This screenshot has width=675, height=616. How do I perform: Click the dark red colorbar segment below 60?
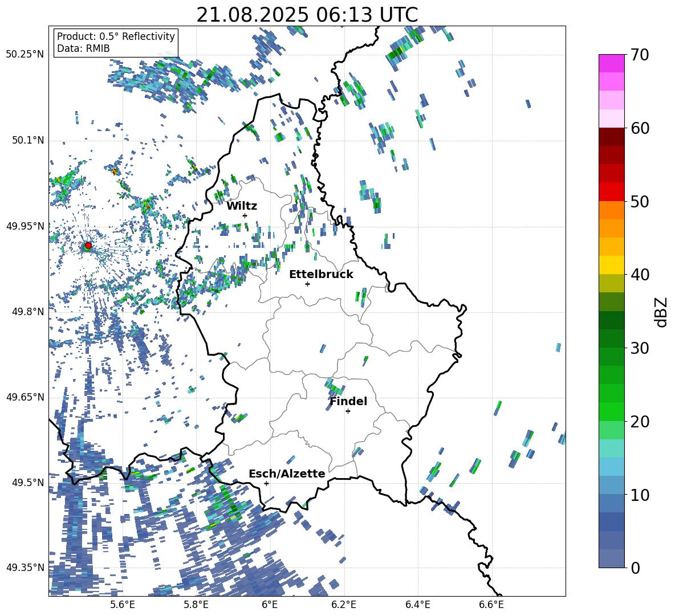tap(611, 136)
